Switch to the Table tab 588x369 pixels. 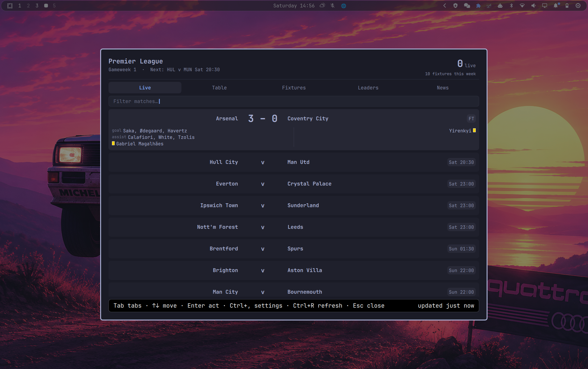(219, 88)
